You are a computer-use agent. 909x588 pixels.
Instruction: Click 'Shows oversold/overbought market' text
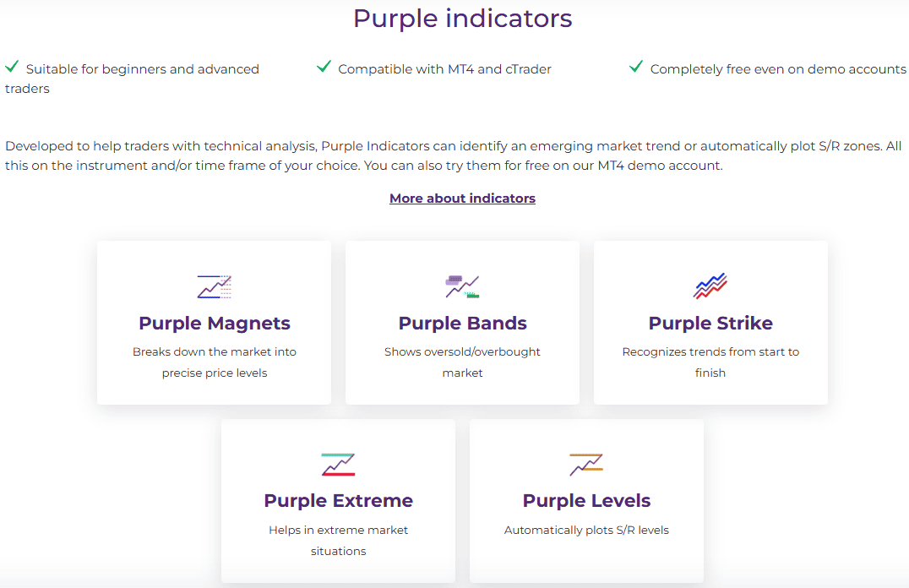[462, 362]
